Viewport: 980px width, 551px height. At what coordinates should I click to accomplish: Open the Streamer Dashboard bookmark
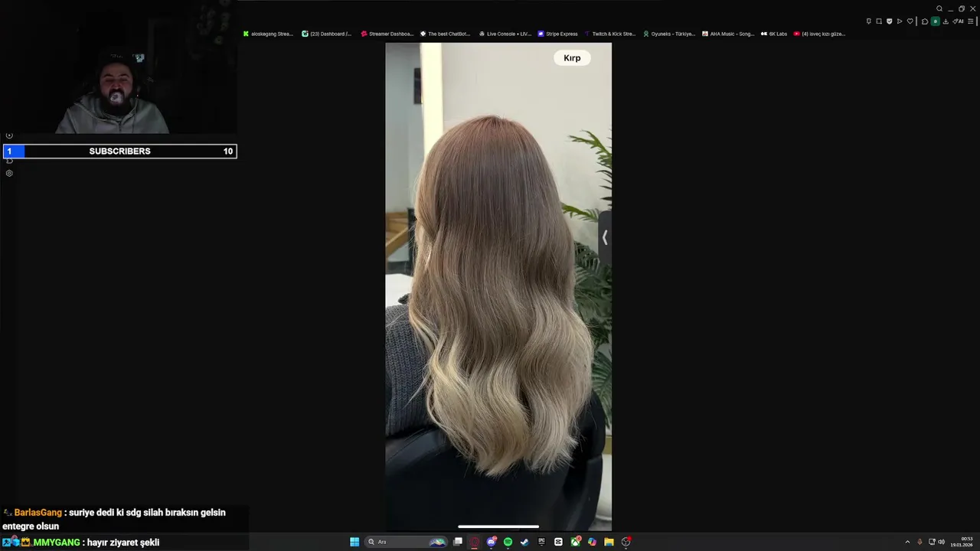point(387,34)
